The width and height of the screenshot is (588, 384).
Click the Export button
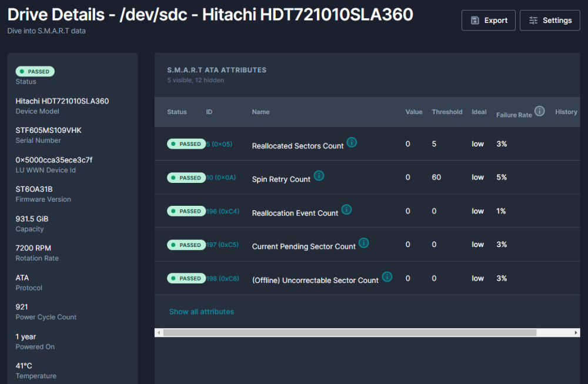coord(488,20)
